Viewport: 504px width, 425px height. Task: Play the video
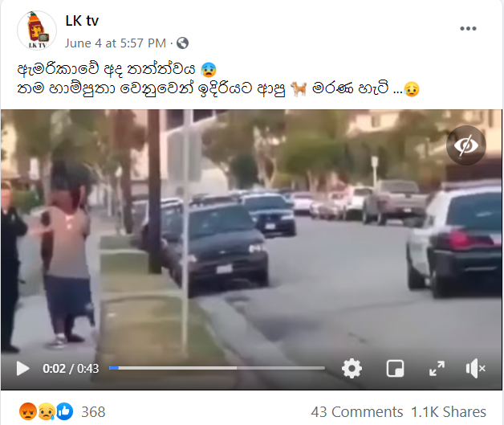(22, 369)
